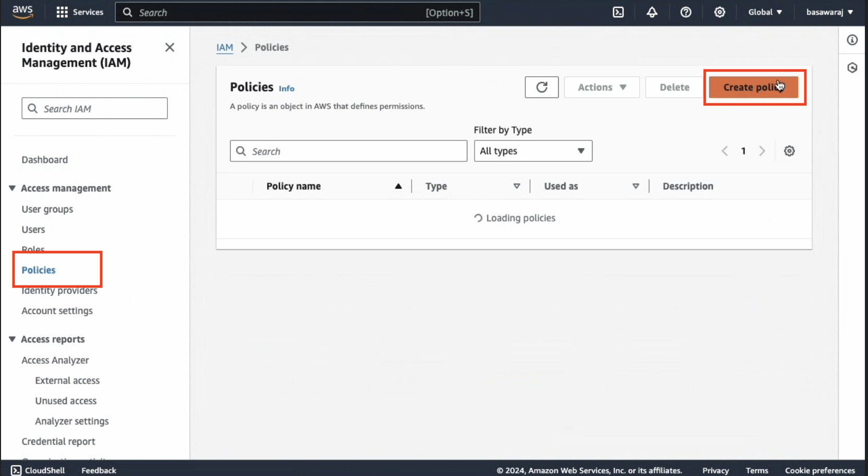The image size is (868, 476).
Task: Open the basawaraj account menu
Action: 829,12
